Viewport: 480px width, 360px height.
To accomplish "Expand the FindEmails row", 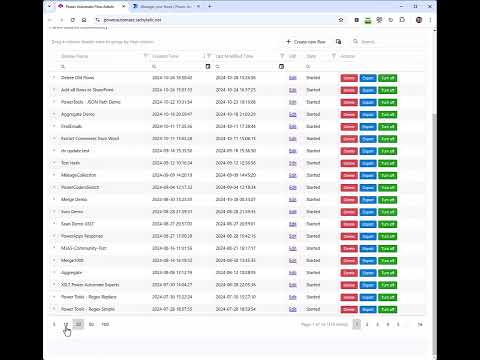I will [54, 126].
